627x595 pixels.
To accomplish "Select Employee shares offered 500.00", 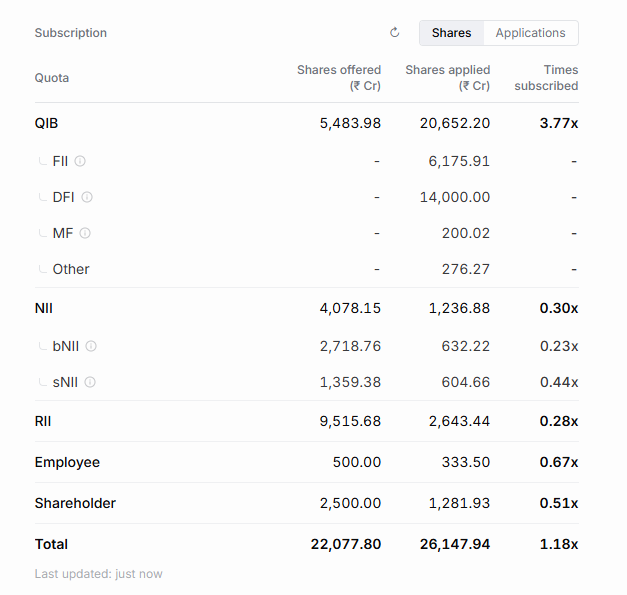I will [357, 462].
